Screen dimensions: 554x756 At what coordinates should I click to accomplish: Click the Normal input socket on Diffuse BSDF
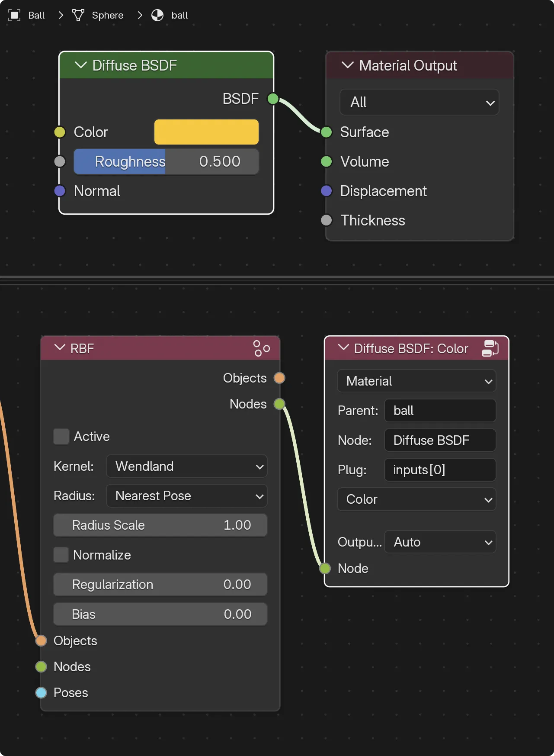(60, 191)
